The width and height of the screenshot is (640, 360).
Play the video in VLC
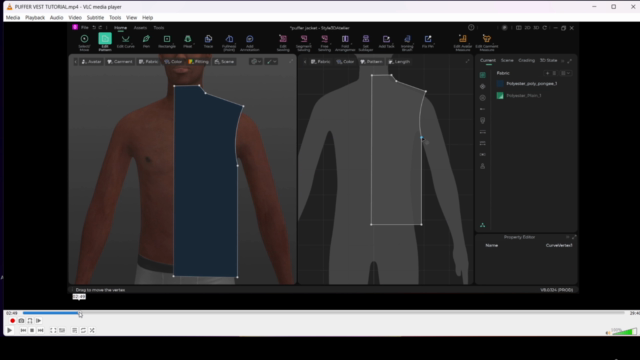pyautogui.click(x=9, y=330)
